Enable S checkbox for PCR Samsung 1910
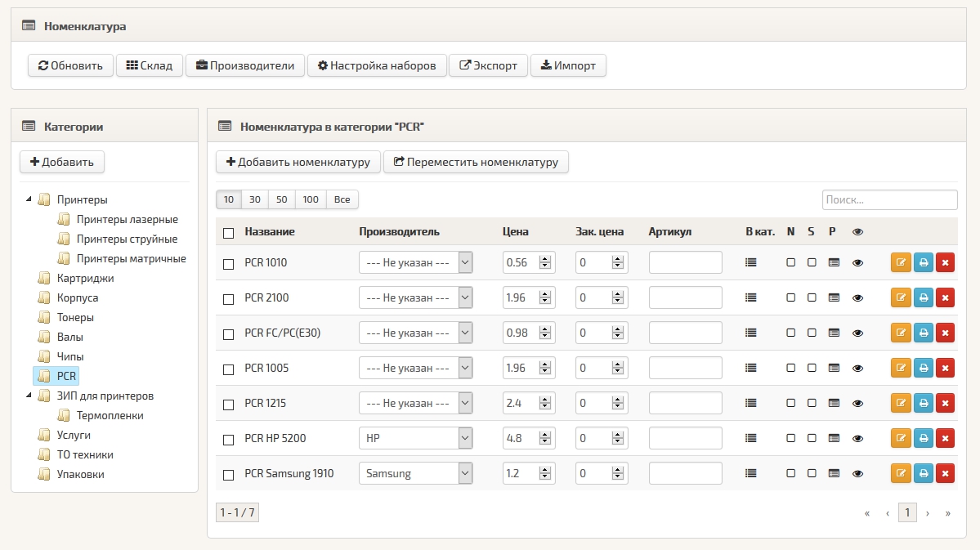The image size is (980, 550). click(812, 473)
